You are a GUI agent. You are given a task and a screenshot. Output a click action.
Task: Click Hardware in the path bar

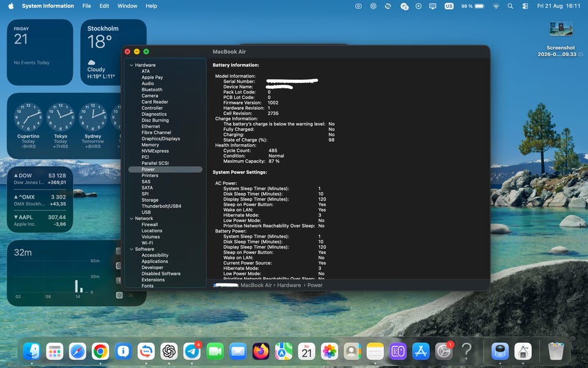point(288,285)
